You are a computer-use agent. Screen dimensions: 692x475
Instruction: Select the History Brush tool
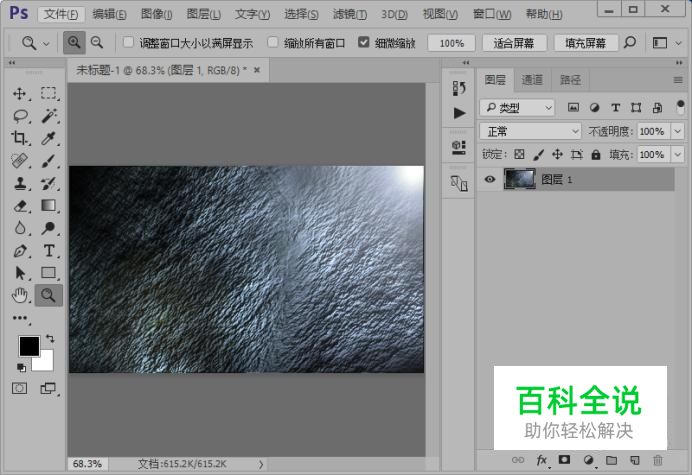pos(49,183)
